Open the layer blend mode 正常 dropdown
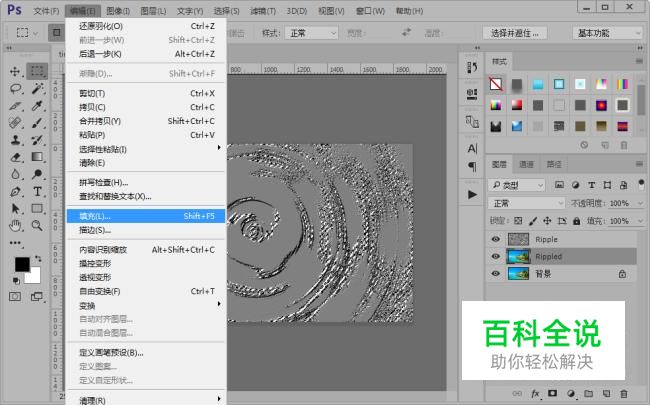 pyautogui.click(x=526, y=203)
